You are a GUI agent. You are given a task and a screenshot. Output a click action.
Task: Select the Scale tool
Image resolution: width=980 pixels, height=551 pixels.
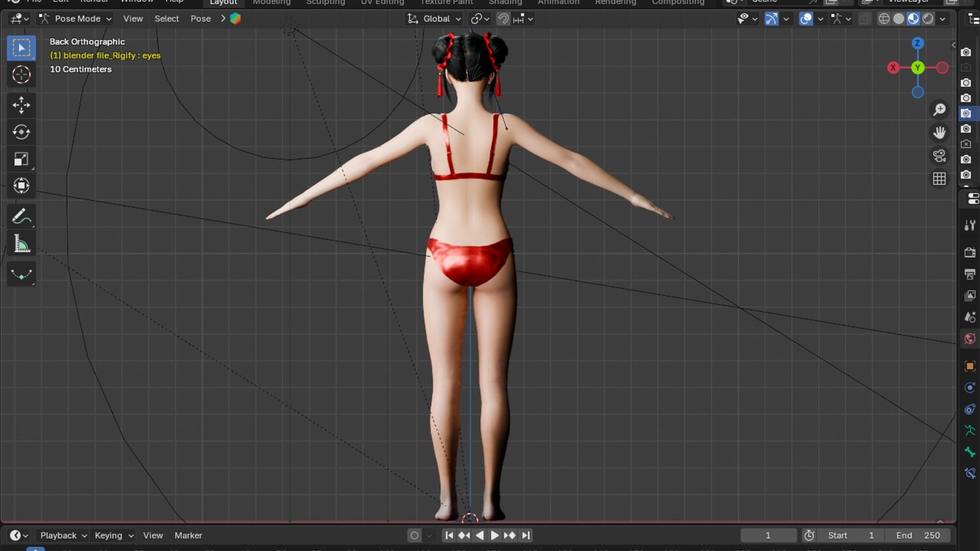tap(21, 159)
